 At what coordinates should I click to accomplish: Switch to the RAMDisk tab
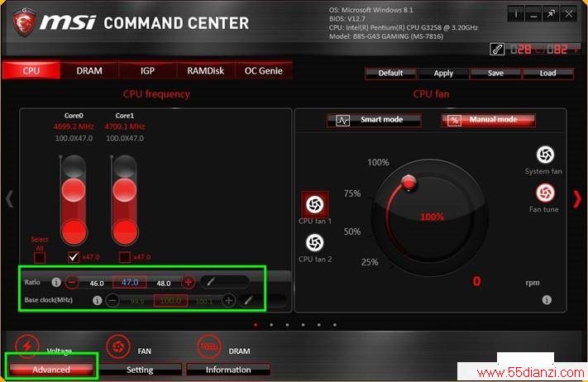tap(205, 71)
